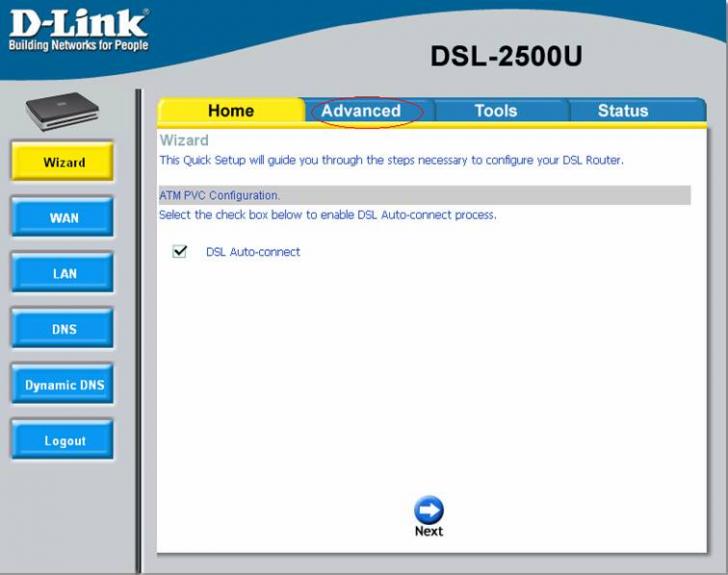Screen dimensions: 728x575
Task: Open the Advanced tab
Action: [x=361, y=111]
